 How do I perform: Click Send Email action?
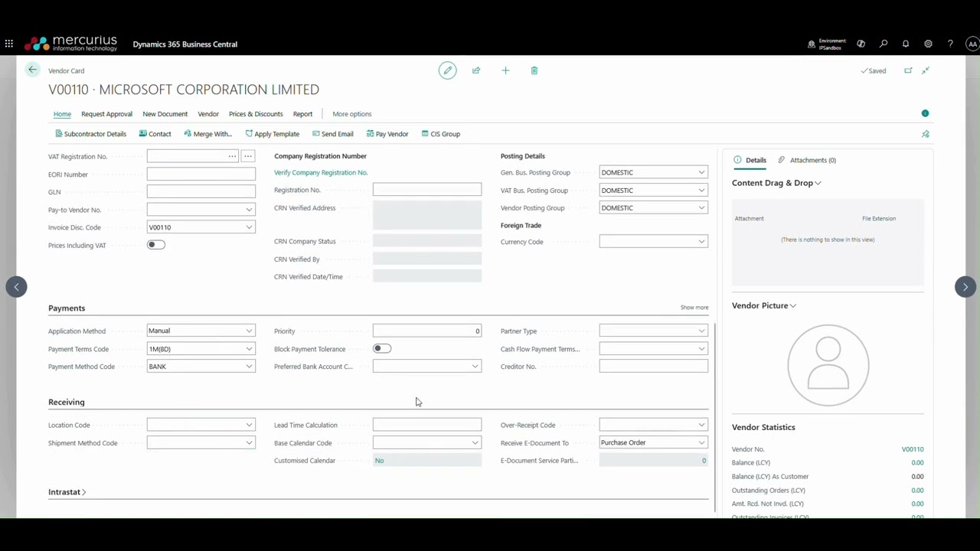[332, 134]
